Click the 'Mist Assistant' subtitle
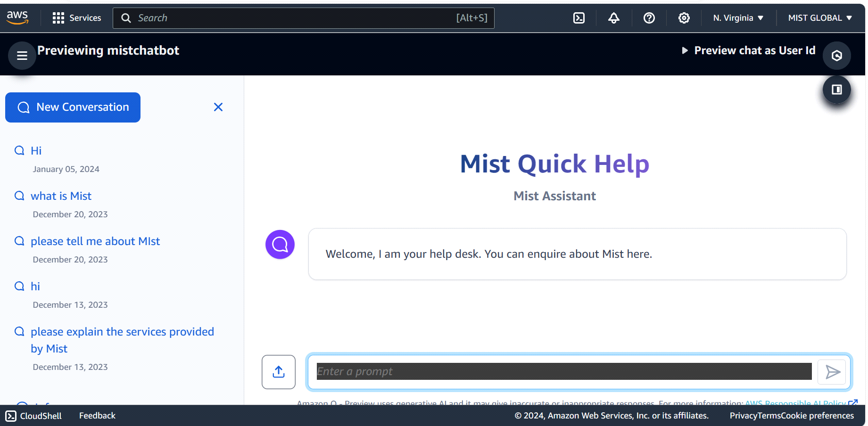868x426 pixels. pos(555,196)
